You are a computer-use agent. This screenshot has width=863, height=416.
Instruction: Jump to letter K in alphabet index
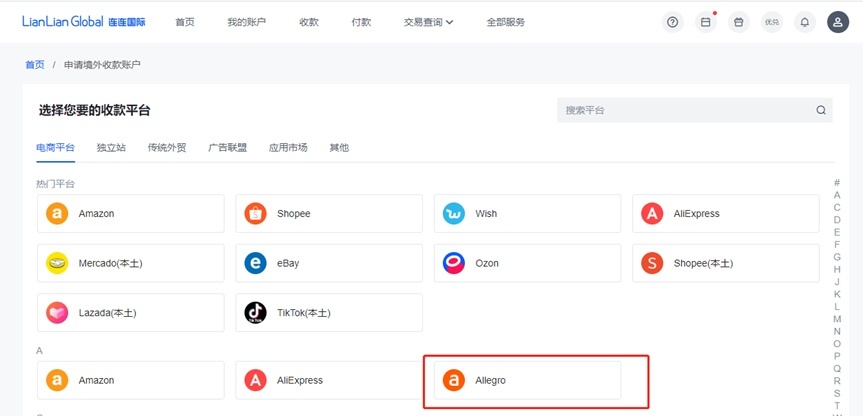(x=837, y=294)
